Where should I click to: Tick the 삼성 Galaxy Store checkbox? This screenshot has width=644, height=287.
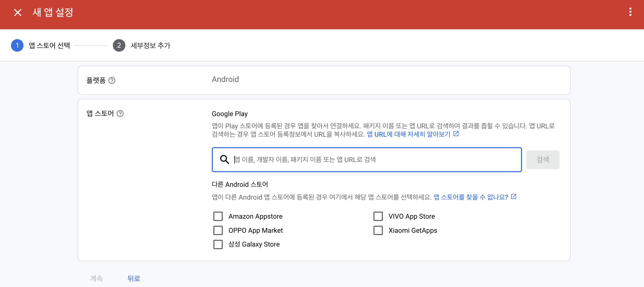point(218,244)
